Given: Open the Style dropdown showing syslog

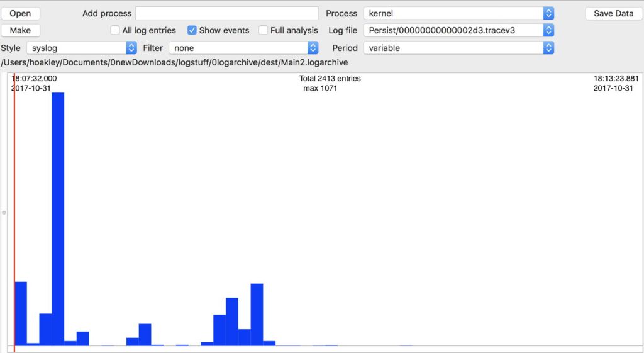Looking at the screenshot, I should coord(80,48).
